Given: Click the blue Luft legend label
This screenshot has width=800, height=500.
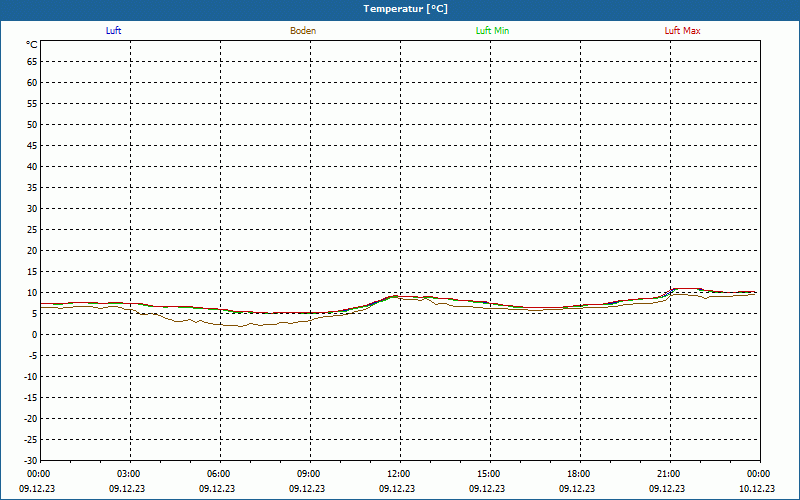Looking at the screenshot, I should tap(113, 31).
